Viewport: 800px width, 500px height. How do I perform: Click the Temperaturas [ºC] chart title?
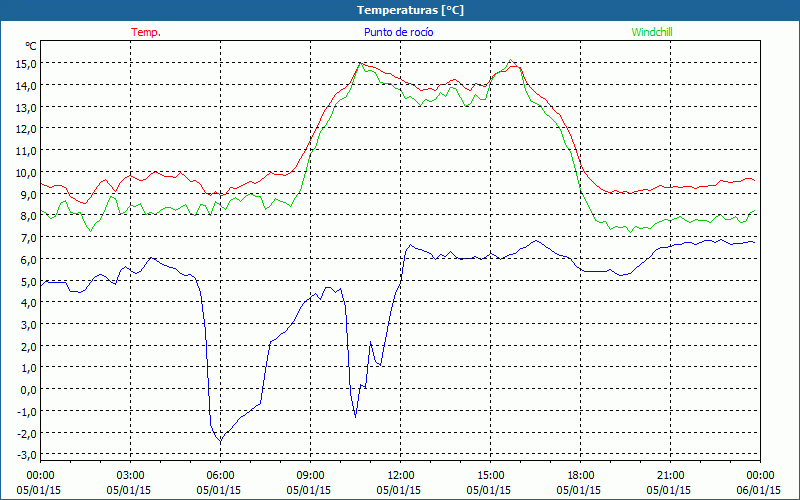click(x=410, y=10)
